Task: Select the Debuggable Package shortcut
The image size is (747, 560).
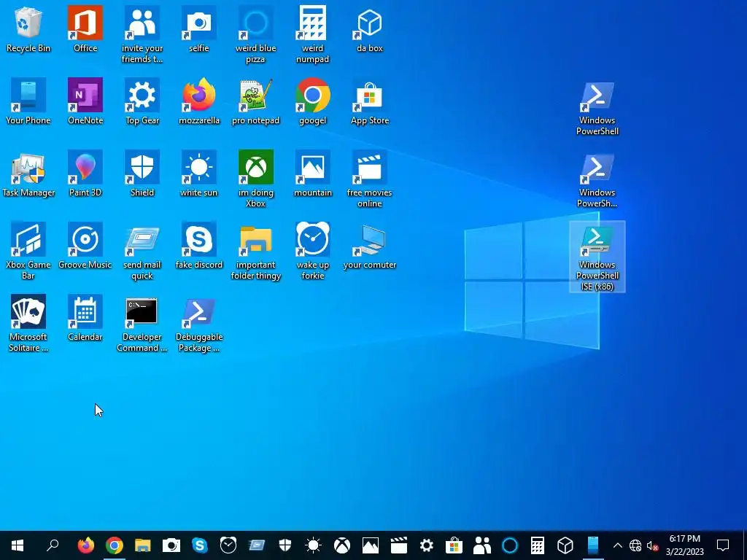Action: tap(198, 323)
